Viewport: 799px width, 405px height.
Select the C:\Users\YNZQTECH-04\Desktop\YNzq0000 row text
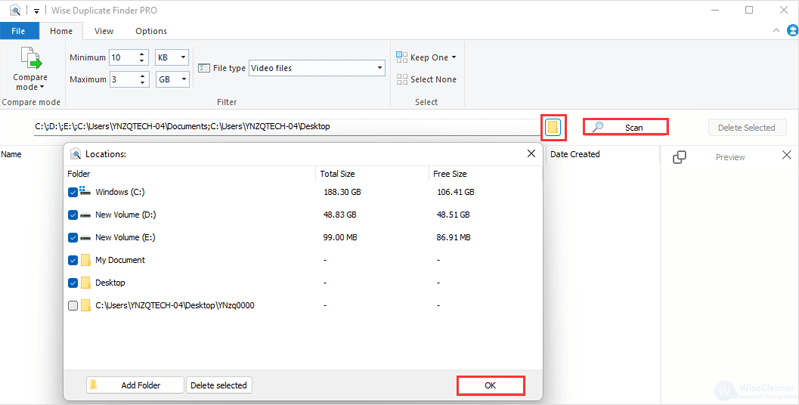175,306
